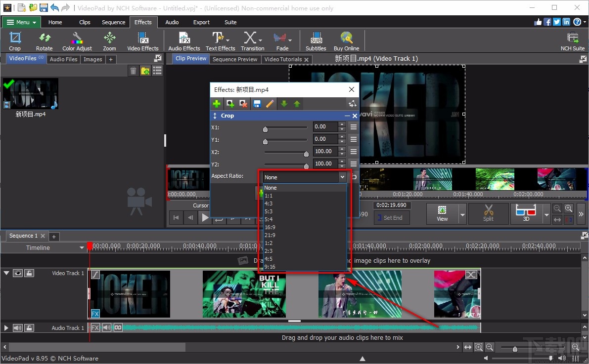This screenshot has height=364, width=589.
Task: Mute Audio Track 1 with the speaker icon
Action: point(18,327)
